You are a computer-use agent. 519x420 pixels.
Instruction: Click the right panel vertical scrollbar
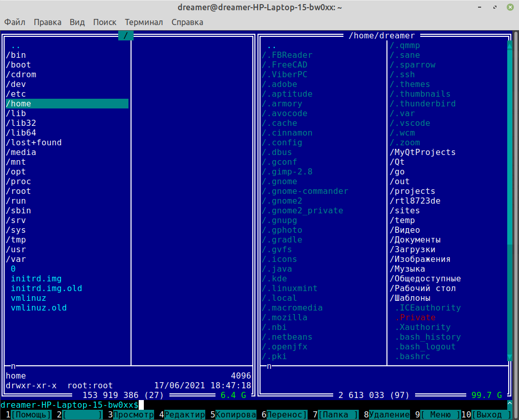click(510, 201)
